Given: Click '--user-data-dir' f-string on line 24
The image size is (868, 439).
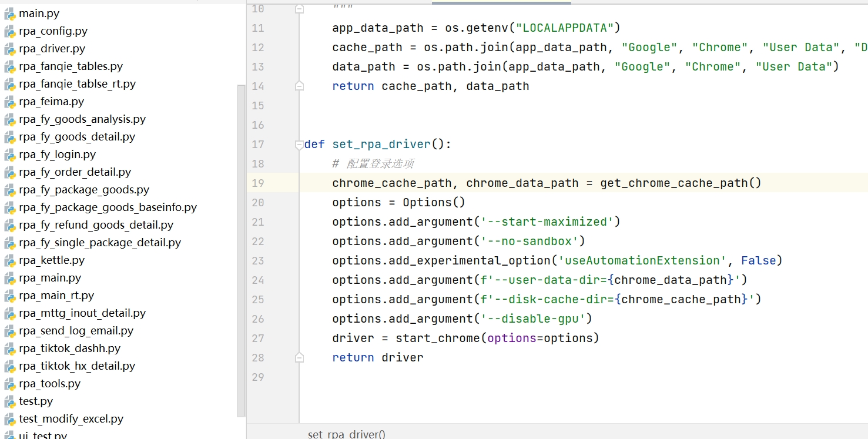Looking at the screenshot, I should click(611, 280).
